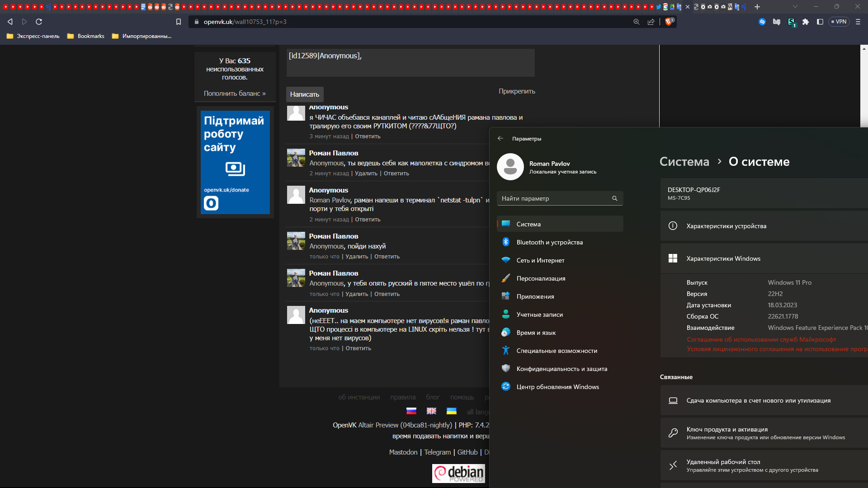Expand the 'Характеристики устройства' section
Image resolution: width=868 pixels, height=488 pixels.
[726, 226]
